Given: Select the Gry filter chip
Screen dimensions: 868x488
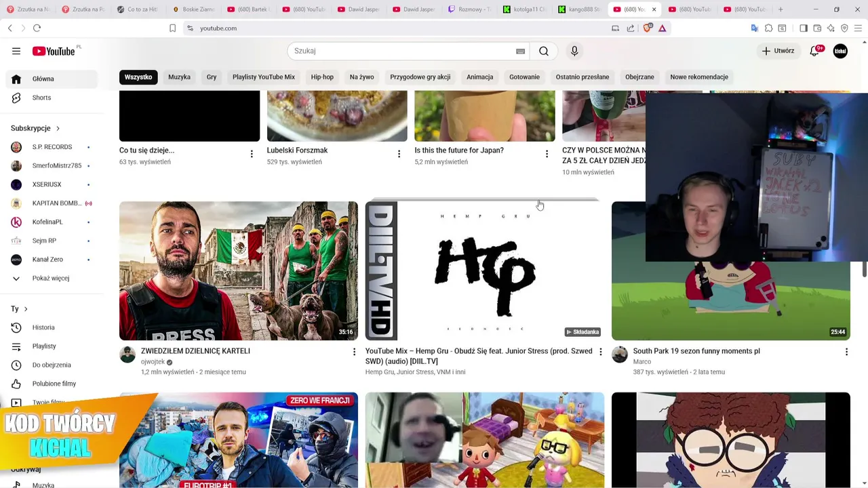Looking at the screenshot, I should [x=212, y=77].
